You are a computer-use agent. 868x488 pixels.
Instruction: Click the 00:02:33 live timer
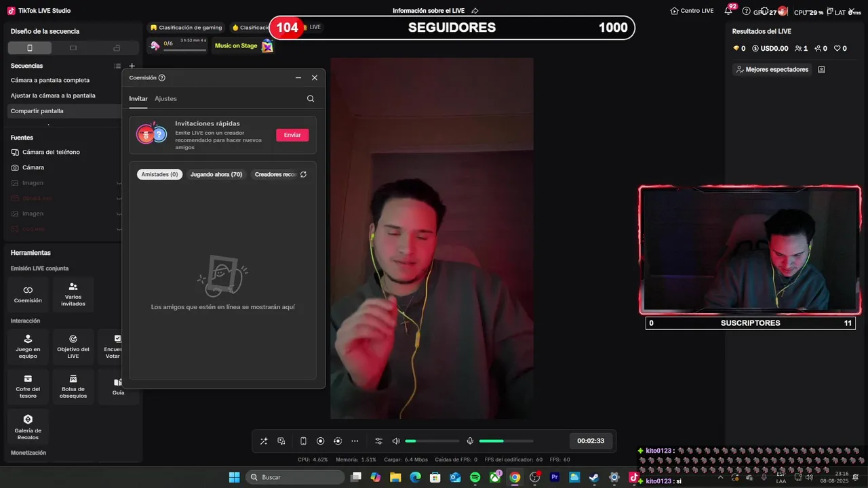[x=591, y=441]
